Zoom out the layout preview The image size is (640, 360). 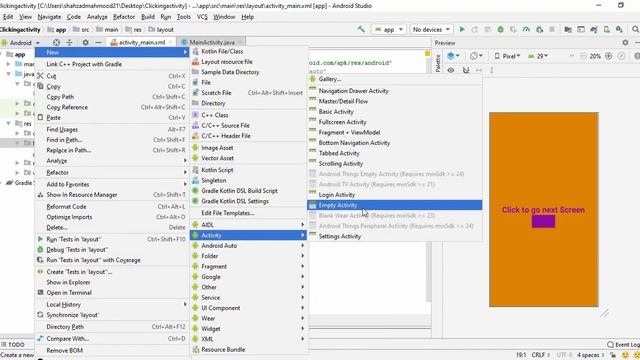583,56
